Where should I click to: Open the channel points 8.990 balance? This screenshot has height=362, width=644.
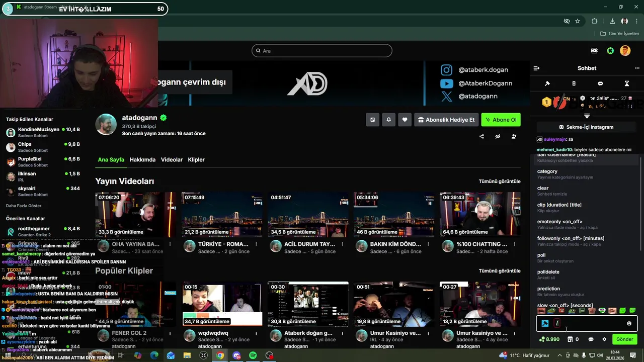click(549, 339)
